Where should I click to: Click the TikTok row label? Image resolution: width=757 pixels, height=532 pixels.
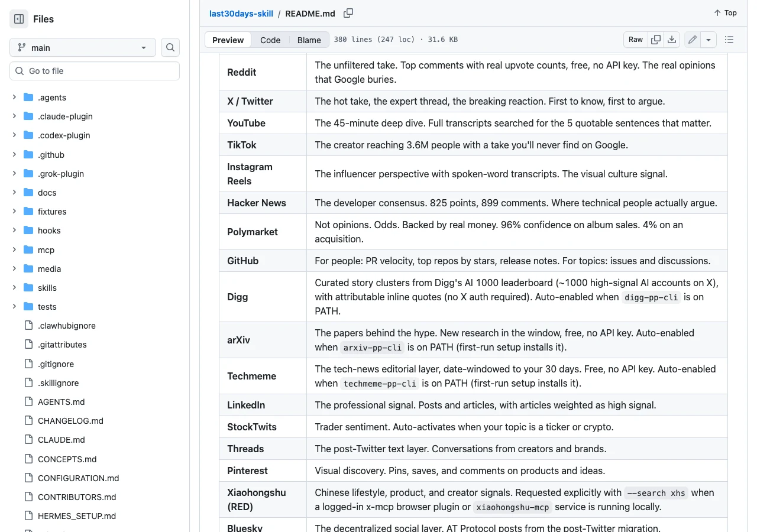pyautogui.click(x=242, y=145)
